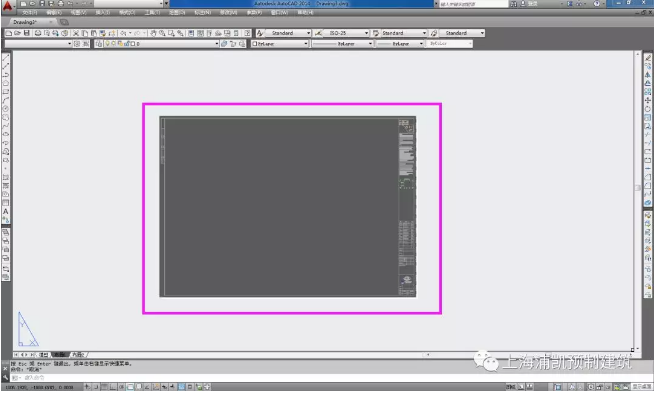This screenshot has width=656, height=393.
Task: Select the Mirror modify tool
Action: click(x=648, y=74)
